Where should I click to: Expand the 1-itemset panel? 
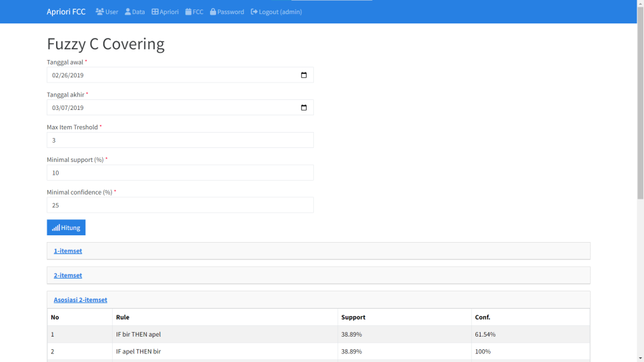click(x=68, y=251)
